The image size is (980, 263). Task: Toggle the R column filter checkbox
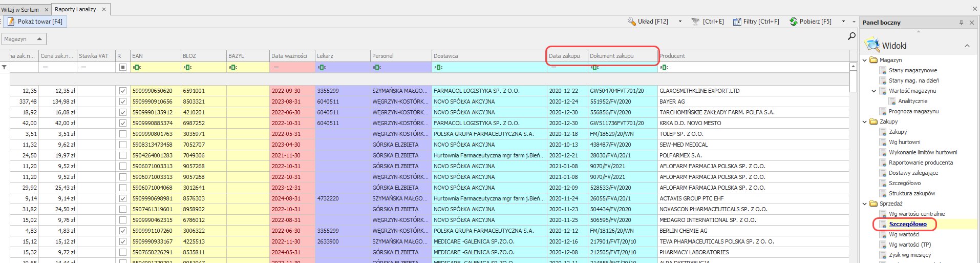[x=122, y=67]
